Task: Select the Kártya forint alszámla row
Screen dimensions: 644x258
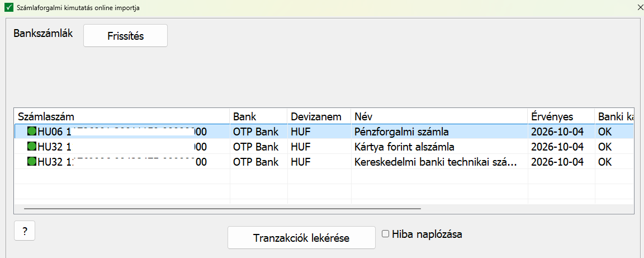Action: pyautogui.click(x=324, y=147)
